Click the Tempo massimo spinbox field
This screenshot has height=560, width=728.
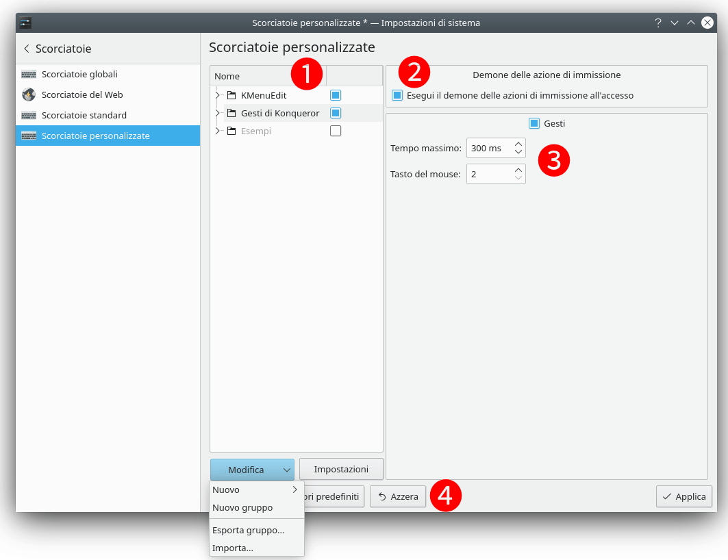coord(489,148)
